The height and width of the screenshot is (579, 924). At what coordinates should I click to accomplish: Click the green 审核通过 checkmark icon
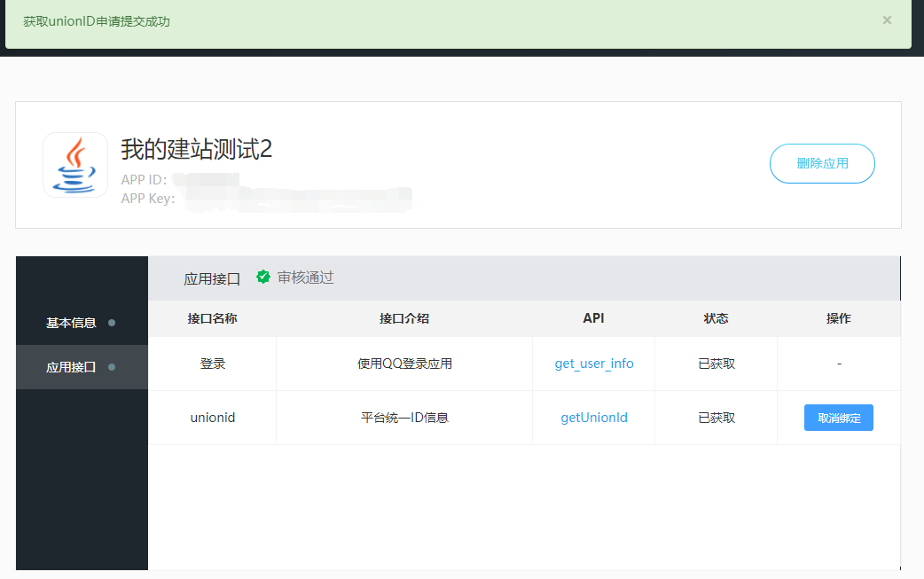click(263, 277)
